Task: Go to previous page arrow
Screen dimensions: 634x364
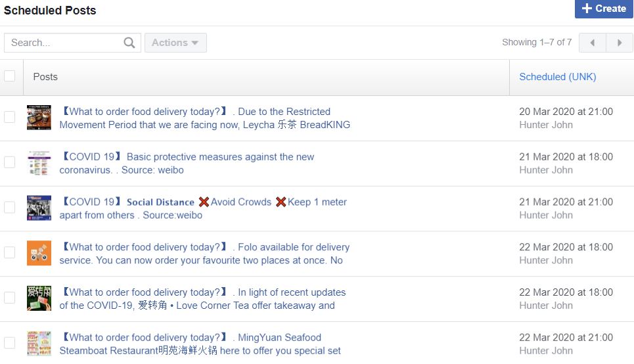Action: tap(593, 43)
